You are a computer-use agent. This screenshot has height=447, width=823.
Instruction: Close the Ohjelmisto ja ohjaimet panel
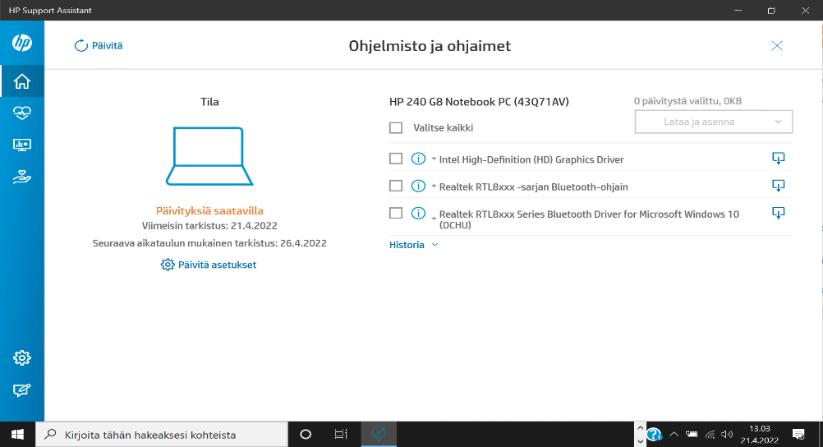click(x=777, y=46)
